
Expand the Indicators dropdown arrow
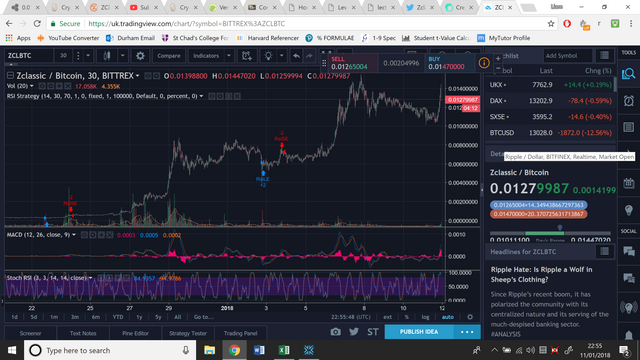click(229, 56)
